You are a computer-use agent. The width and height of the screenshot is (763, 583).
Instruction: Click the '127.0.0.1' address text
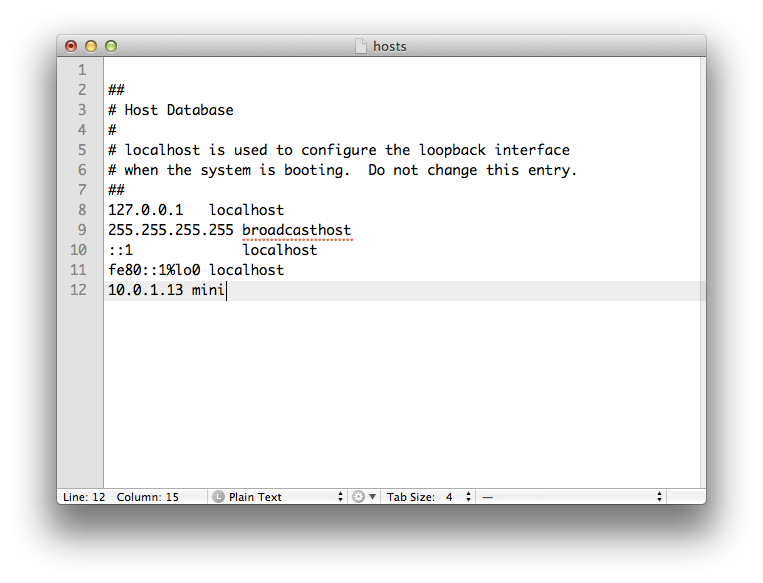145,210
